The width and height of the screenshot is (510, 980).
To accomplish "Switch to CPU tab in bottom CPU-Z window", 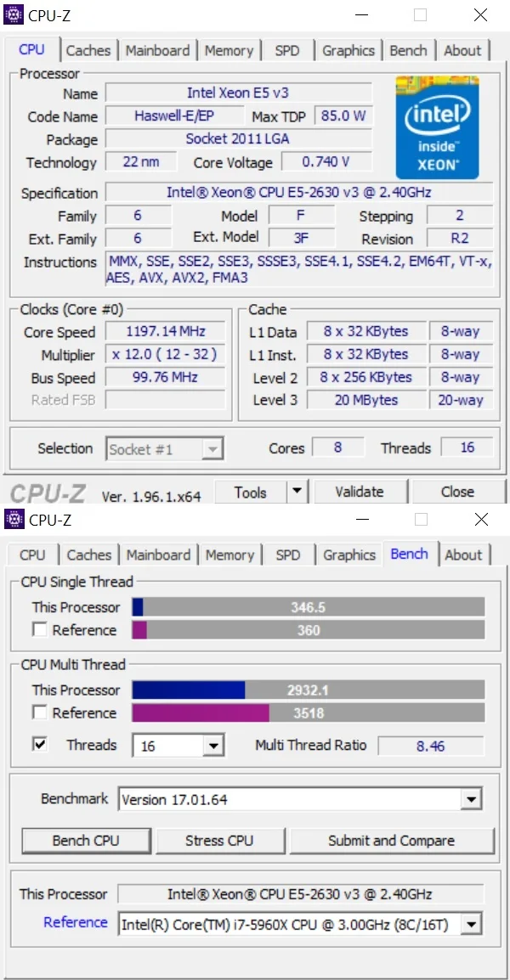I will coord(32,555).
